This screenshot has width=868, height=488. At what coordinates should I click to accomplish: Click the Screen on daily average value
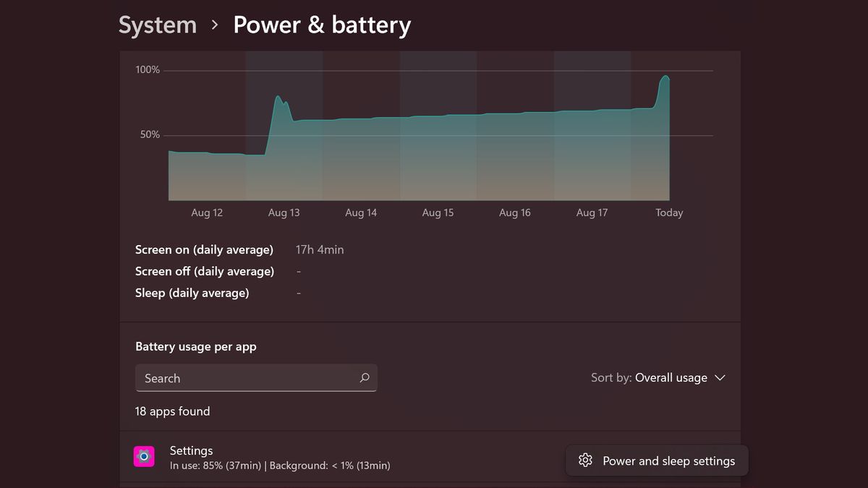tap(319, 249)
